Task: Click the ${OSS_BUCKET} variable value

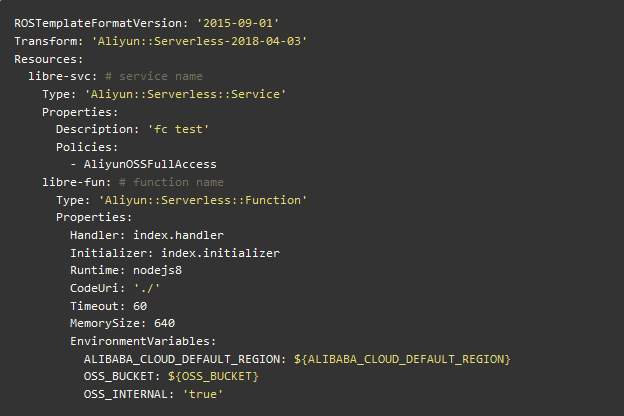Action: (x=216, y=376)
